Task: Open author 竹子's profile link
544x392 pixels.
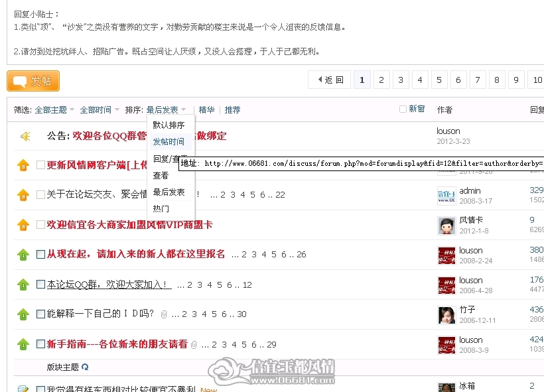Action: coord(467,310)
